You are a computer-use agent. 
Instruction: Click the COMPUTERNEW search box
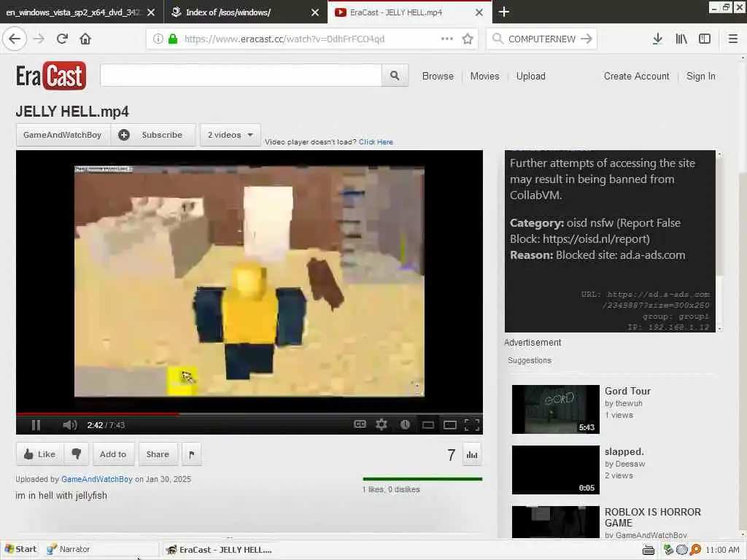pos(542,39)
